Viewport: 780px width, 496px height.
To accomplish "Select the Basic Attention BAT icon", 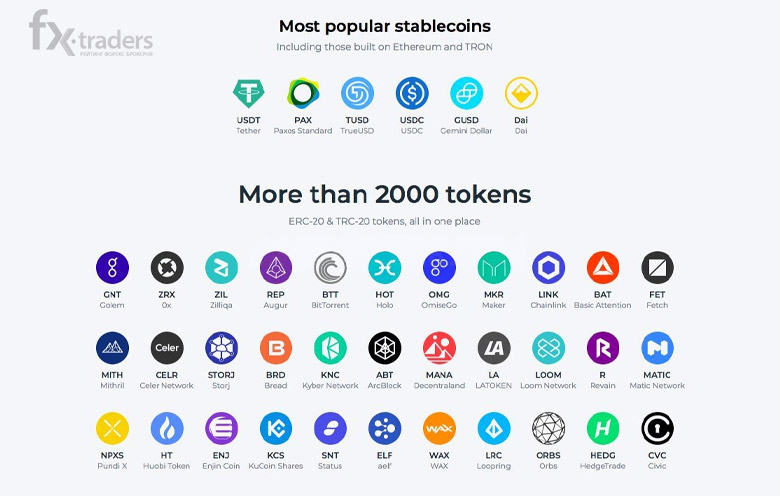I will [x=602, y=268].
